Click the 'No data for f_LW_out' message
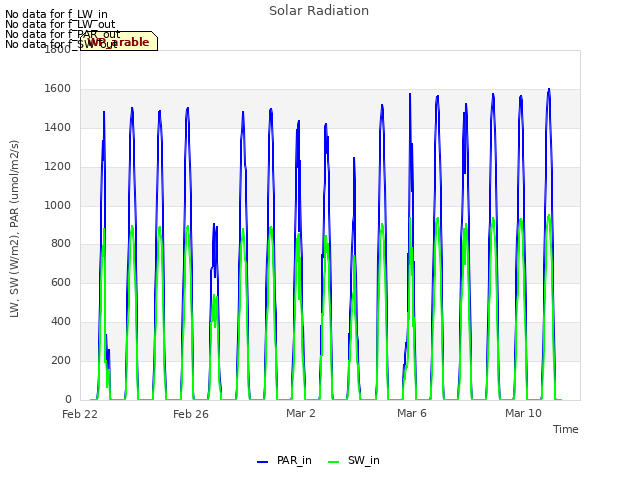Viewport: 640px width, 480px height. (x=60, y=24)
